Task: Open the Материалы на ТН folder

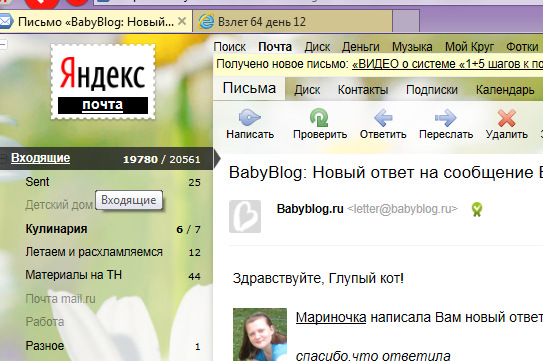Action: coord(73,275)
